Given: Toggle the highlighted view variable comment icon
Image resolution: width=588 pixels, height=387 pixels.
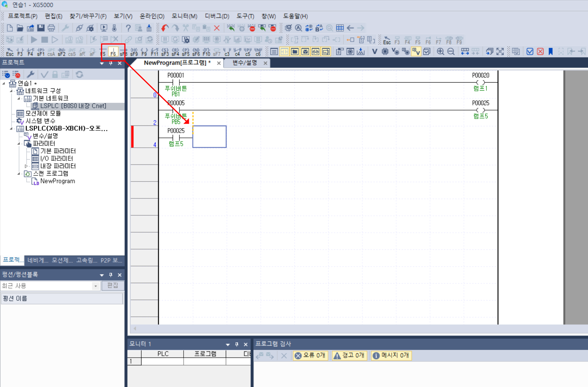Looking at the screenshot, I should pos(416,52).
